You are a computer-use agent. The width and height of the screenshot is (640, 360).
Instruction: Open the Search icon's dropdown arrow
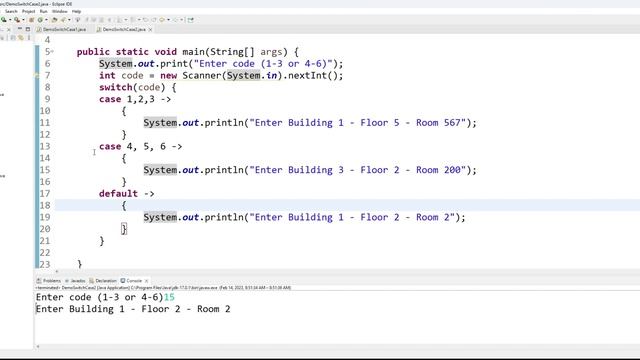[x=69, y=20]
